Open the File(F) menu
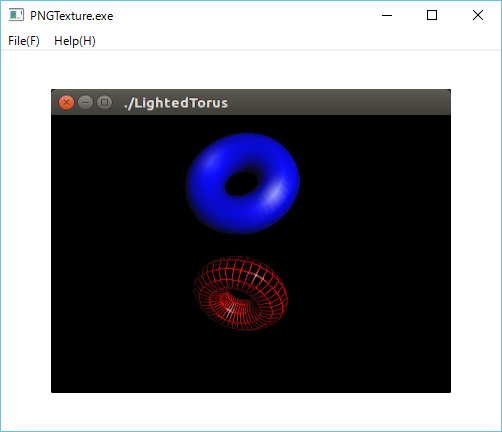This screenshot has width=502, height=432. 24,41
